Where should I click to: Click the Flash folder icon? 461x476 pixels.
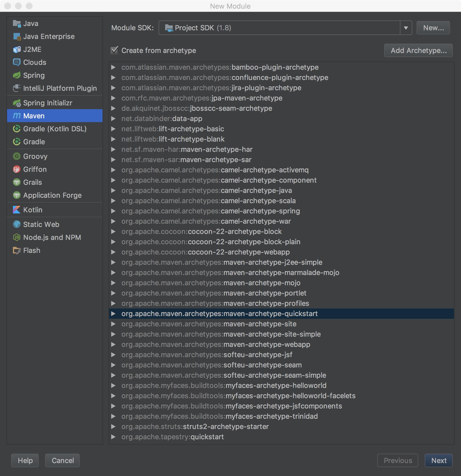(x=17, y=250)
